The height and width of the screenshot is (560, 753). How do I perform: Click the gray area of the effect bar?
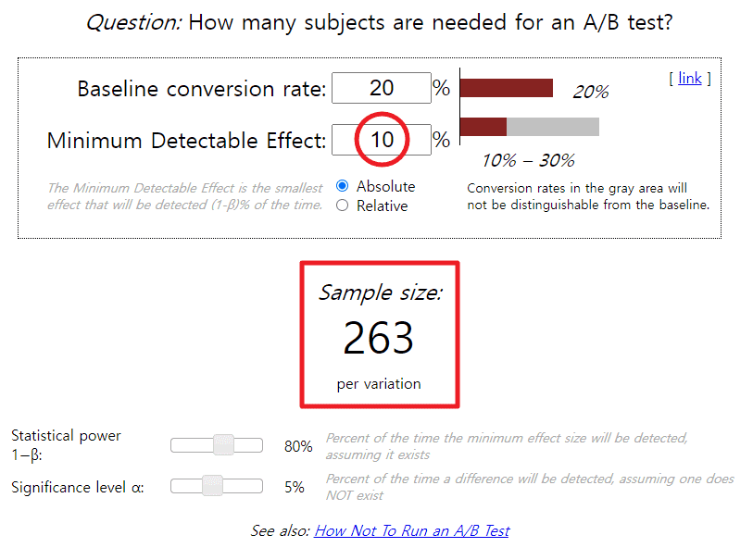click(x=552, y=127)
